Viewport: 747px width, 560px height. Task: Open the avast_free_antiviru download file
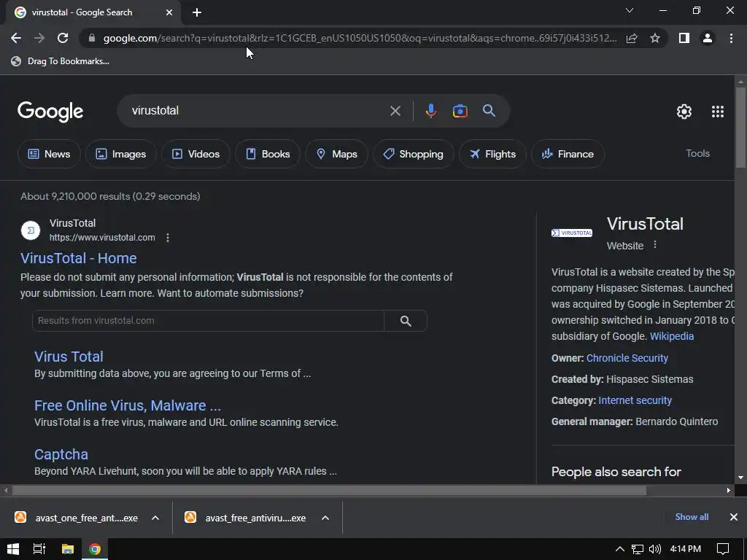(x=247, y=518)
